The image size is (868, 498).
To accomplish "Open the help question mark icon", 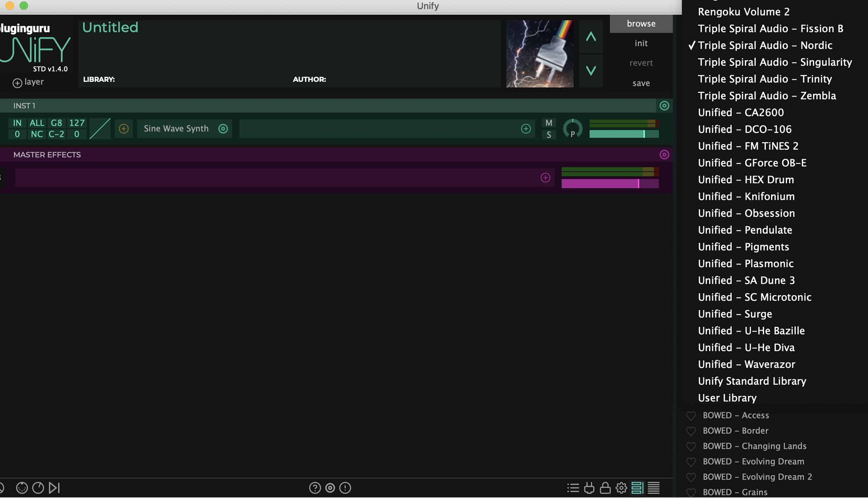I will coord(315,488).
